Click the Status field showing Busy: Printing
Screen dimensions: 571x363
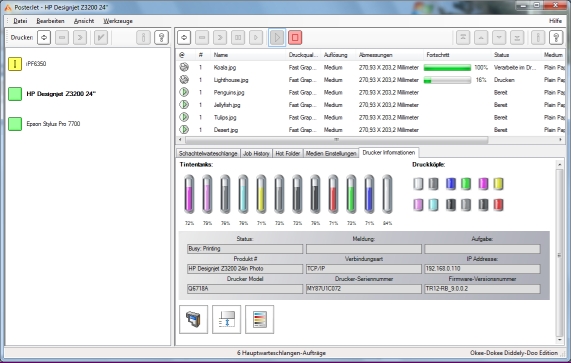click(245, 249)
